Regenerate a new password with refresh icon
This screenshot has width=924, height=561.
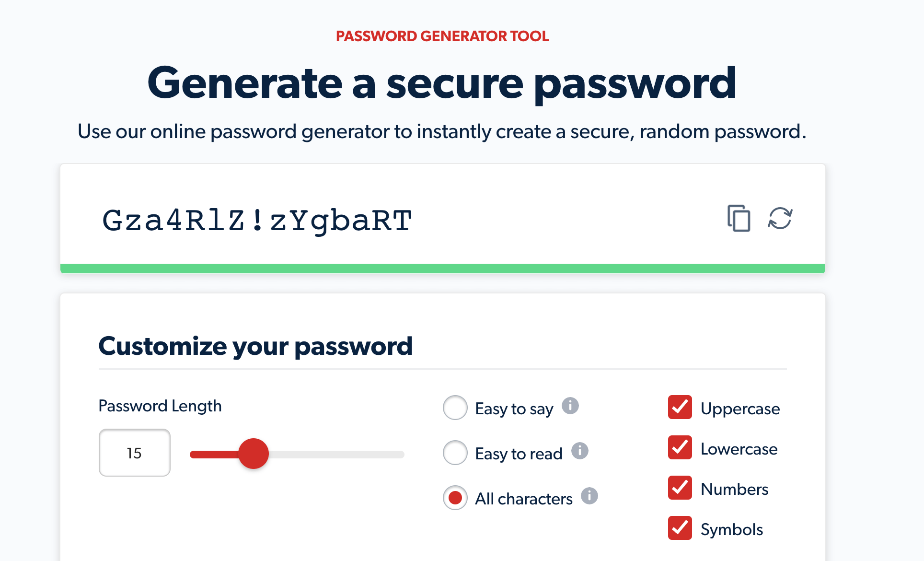[780, 219]
